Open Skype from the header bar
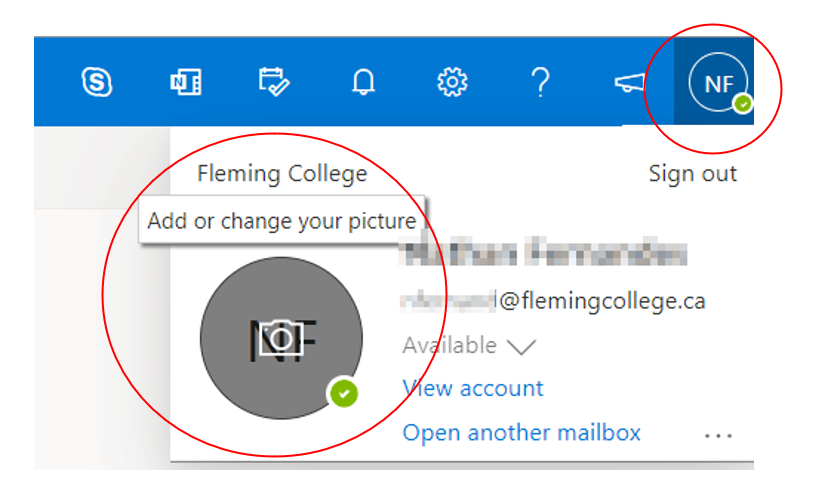 click(96, 83)
